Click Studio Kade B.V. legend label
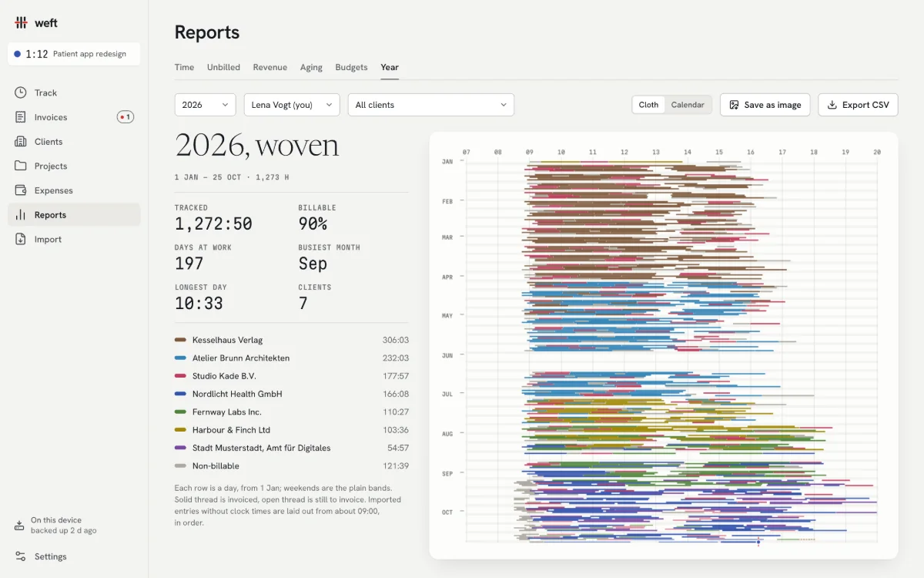This screenshot has height=578, width=924. coord(224,376)
